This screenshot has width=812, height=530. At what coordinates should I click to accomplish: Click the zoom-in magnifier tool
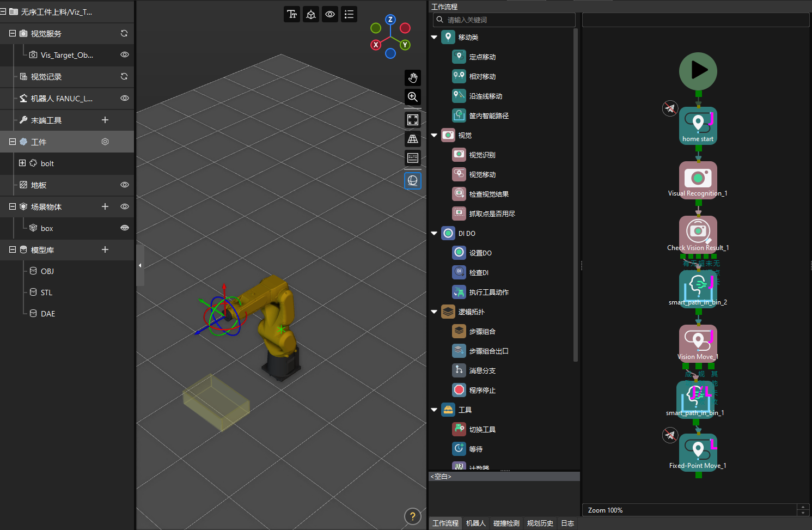click(x=413, y=97)
